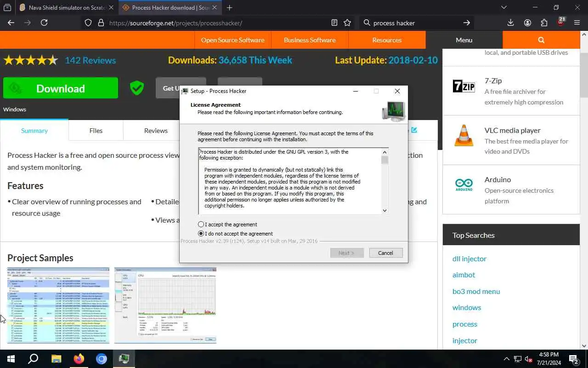Screen dimensions: 588x368
Task: Open the injector top search link
Action: point(465,340)
